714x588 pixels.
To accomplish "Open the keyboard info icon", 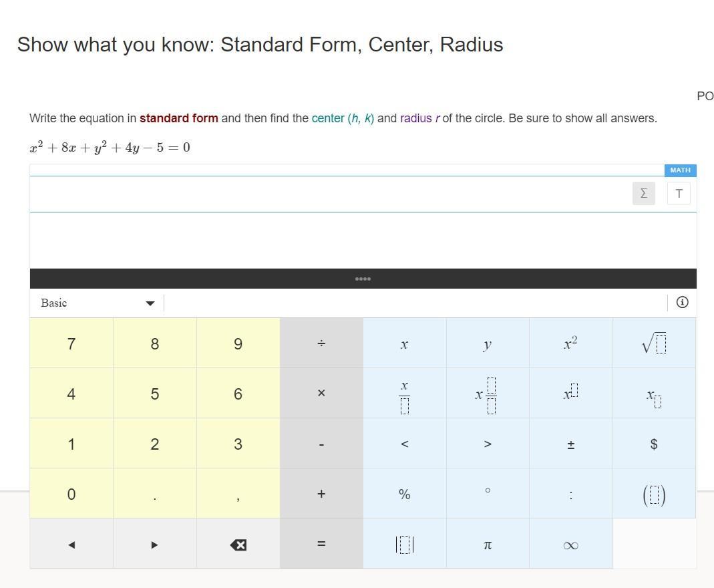I will (682, 303).
